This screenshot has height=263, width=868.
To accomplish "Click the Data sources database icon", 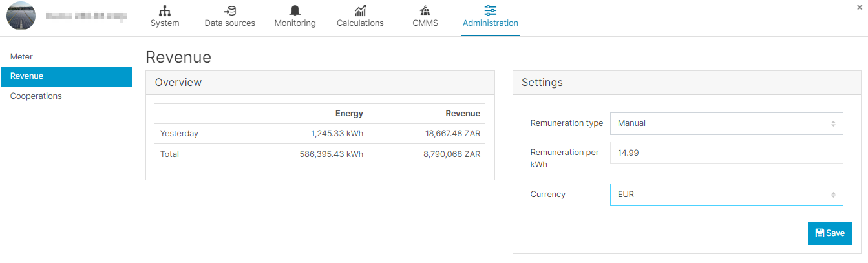I will (x=229, y=10).
